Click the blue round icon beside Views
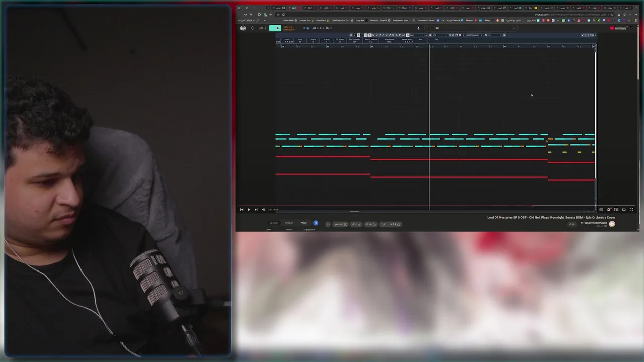This screenshot has height=362, width=644. coord(316,223)
